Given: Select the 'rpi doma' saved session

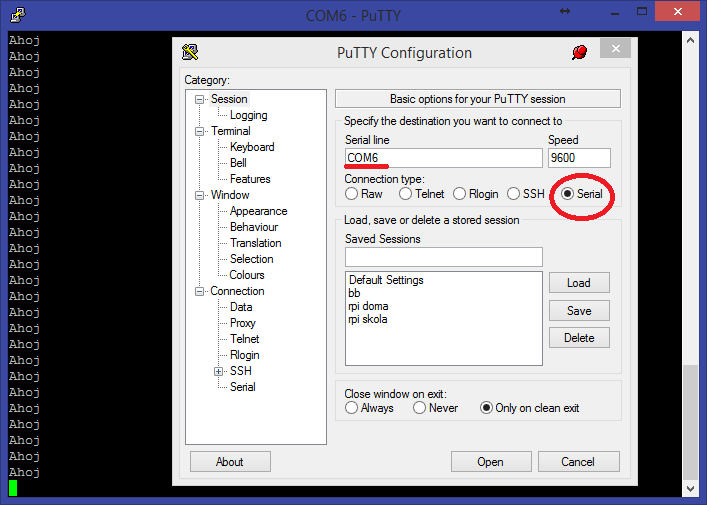Looking at the screenshot, I should coord(368,306).
